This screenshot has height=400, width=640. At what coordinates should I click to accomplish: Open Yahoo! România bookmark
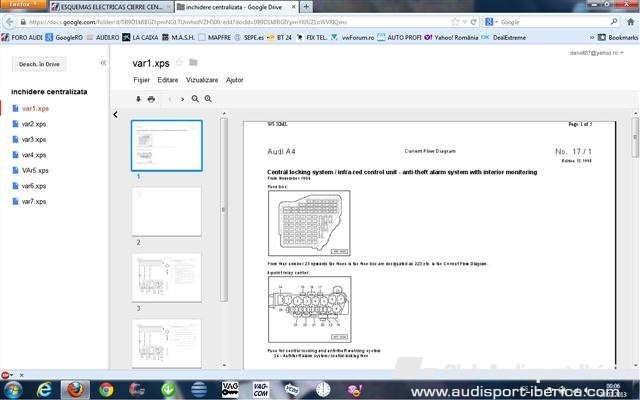[451, 38]
